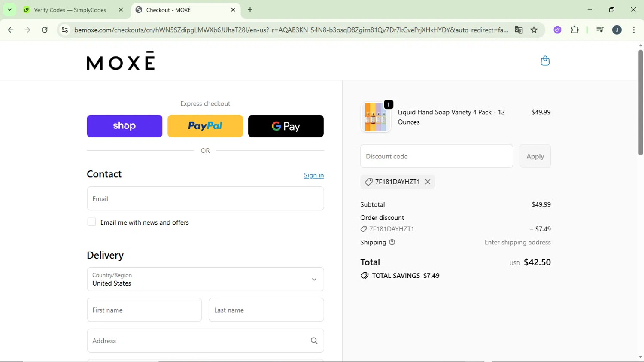Open a new browser tab

click(250, 9)
